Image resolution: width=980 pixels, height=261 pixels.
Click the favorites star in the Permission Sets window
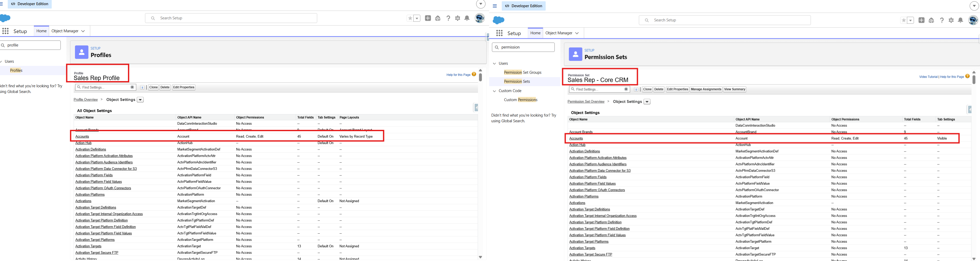click(x=903, y=20)
